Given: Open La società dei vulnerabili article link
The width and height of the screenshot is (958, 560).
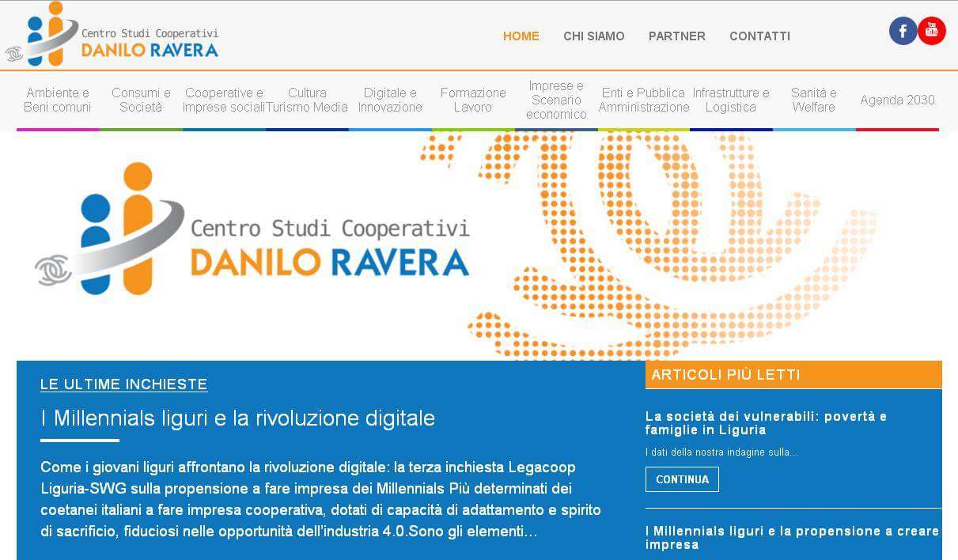Looking at the screenshot, I should pyautogui.click(x=766, y=423).
